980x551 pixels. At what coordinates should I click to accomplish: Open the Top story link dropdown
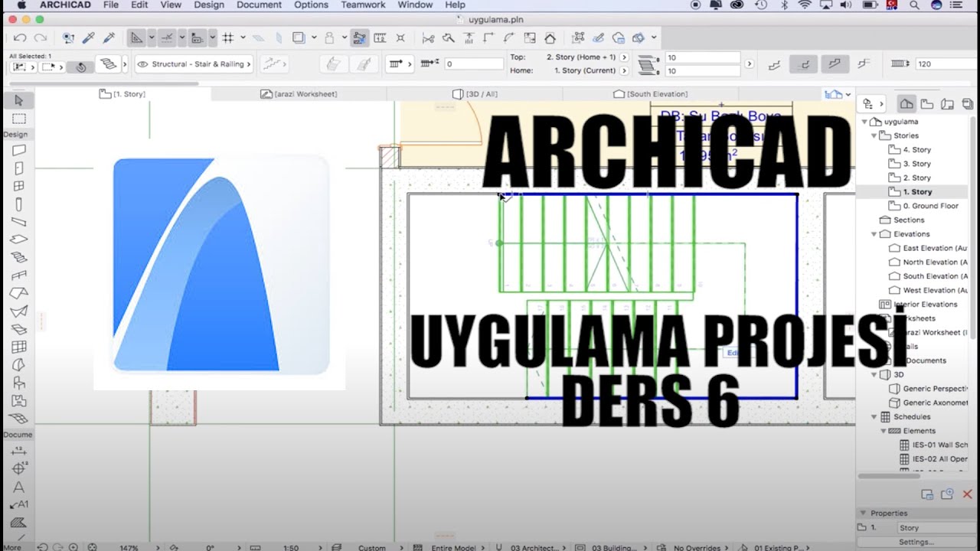tap(624, 57)
